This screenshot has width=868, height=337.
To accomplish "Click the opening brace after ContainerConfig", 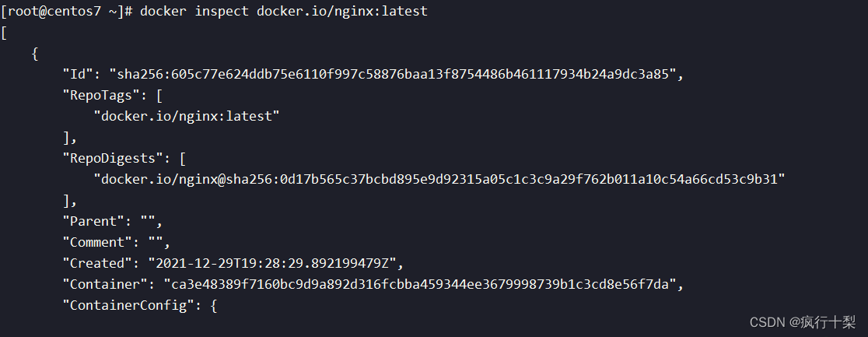I will point(213,305).
